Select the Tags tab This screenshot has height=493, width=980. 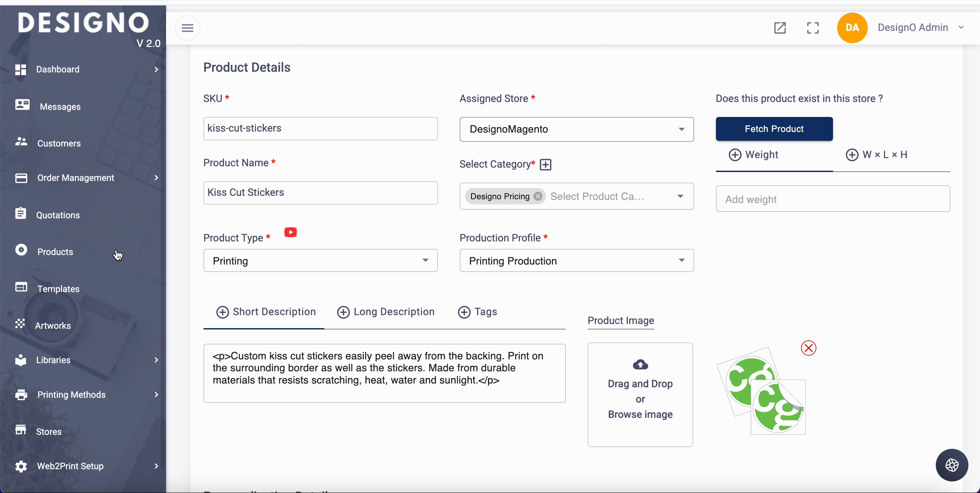(x=477, y=312)
